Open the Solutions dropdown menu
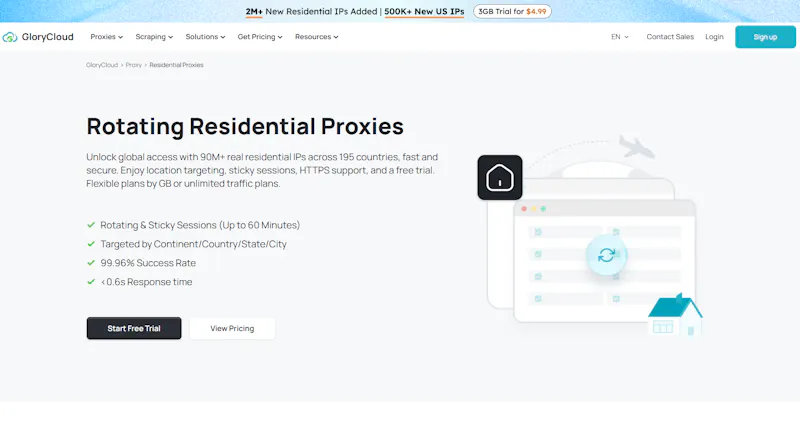The width and height of the screenshot is (800, 447). (205, 37)
